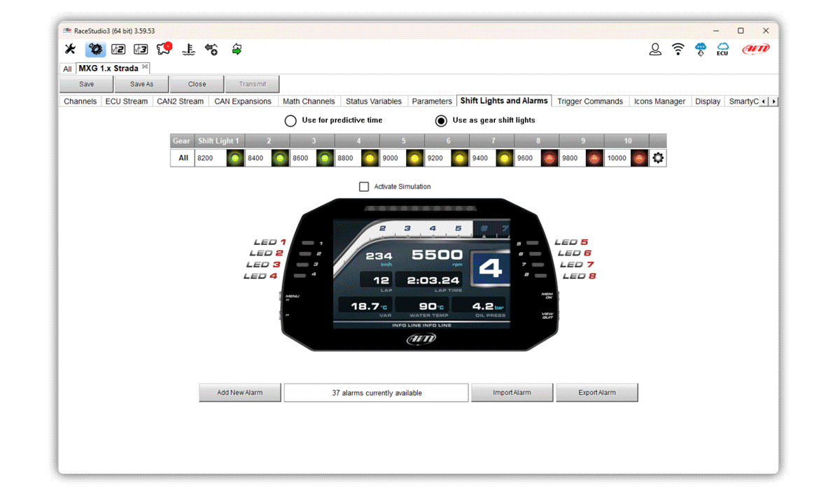Screen dimensions: 840x504
Task: Click the 8200 shift light RPM field
Action: (x=211, y=158)
